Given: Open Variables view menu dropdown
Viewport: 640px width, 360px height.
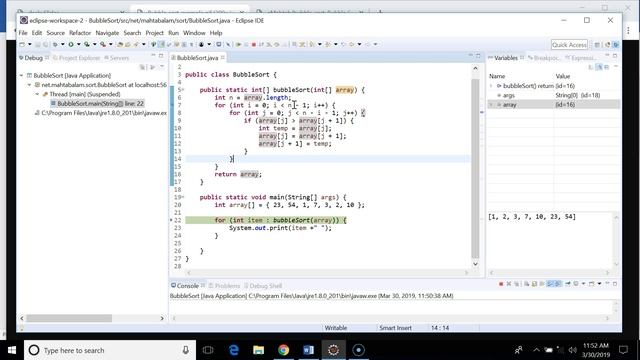Looking at the screenshot, I should click(616, 67).
